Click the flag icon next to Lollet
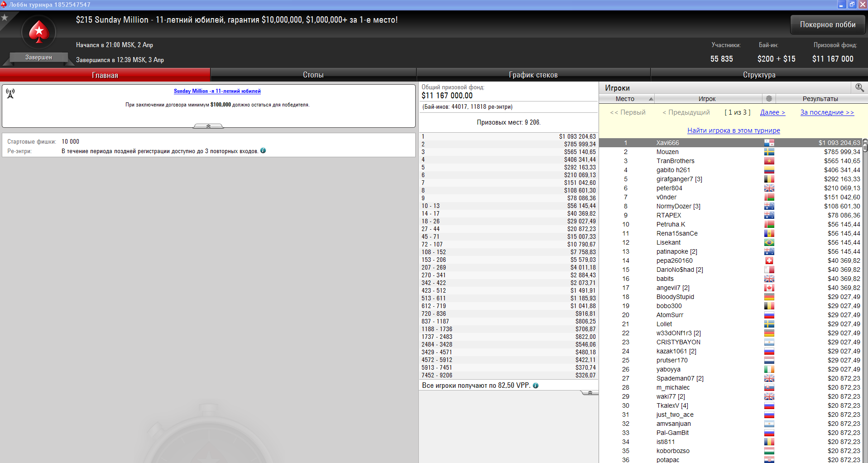 [769, 324]
